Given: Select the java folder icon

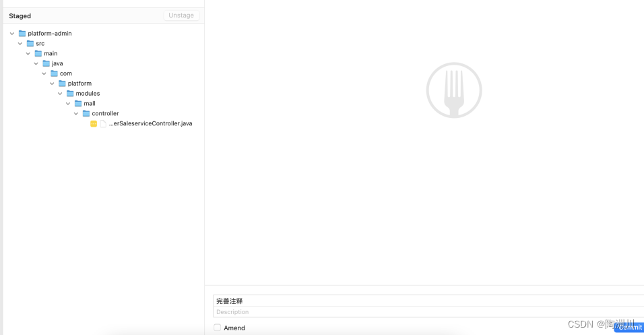Looking at the screenshot, I should pyautogui.click(x=46, y=63).
